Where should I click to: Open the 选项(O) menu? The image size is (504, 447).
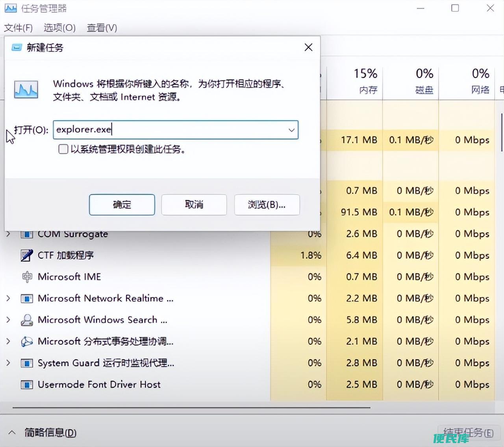(x=59, y=28)
